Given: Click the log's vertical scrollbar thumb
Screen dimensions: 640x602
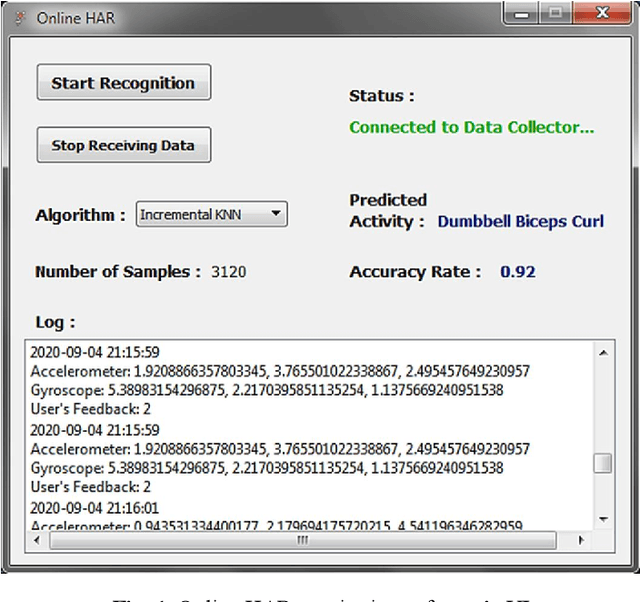Looking at the screenshot, I should click(602, 462).
